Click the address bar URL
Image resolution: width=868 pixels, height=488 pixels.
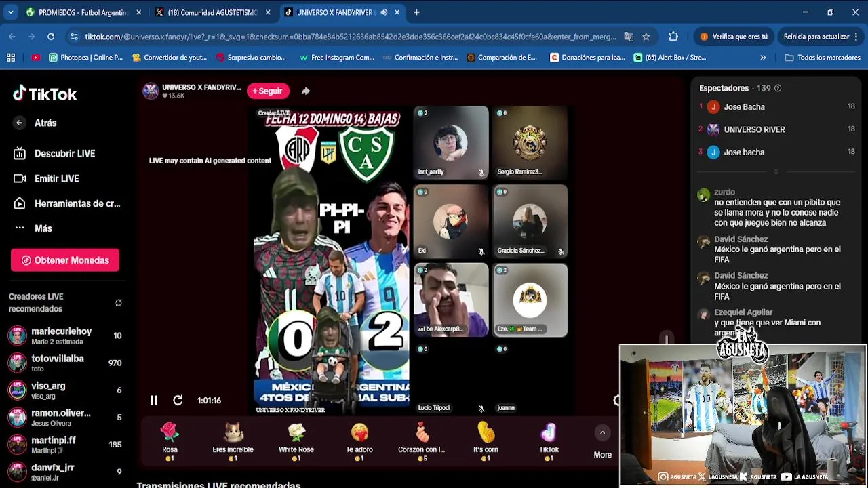pos(350,37)
